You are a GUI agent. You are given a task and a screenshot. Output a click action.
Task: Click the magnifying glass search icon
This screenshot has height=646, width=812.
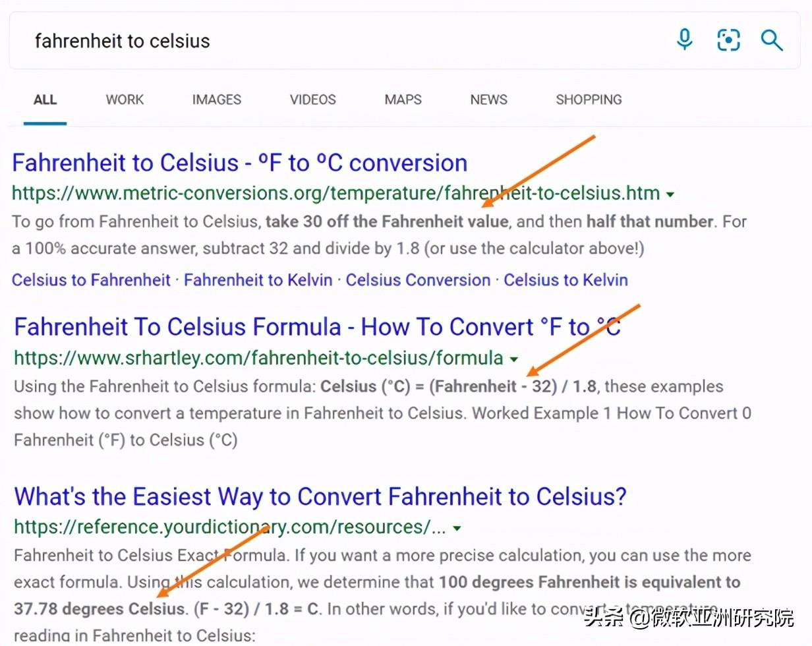771,40
